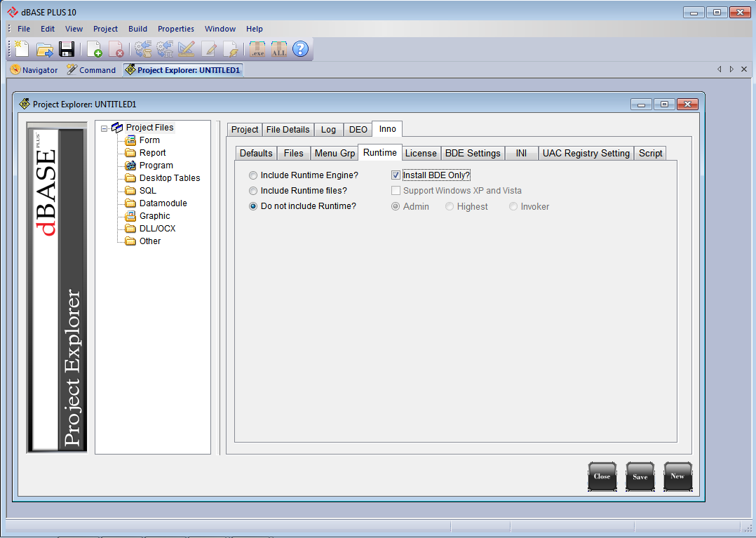Toggle Support Windows XP and Vista checkbox
756x538 pixels.
click(396, 191)
